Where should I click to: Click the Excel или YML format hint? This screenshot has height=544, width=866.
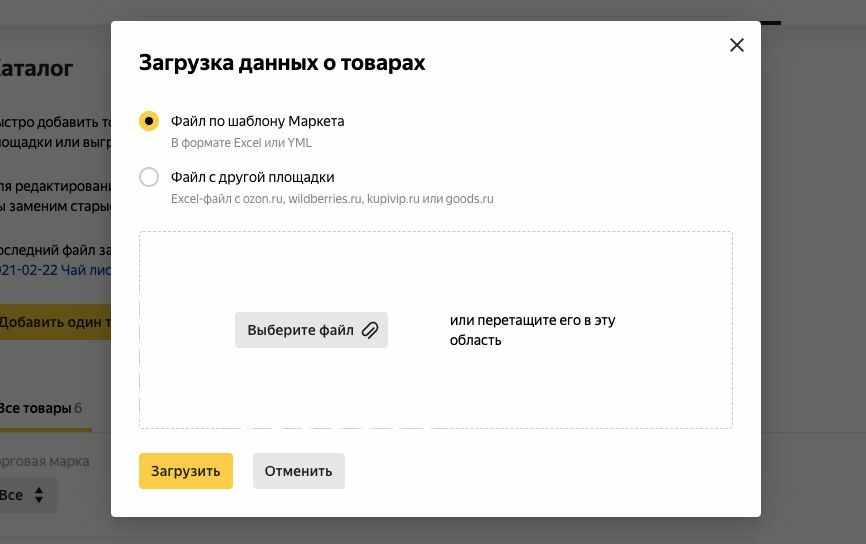(241, 143)
